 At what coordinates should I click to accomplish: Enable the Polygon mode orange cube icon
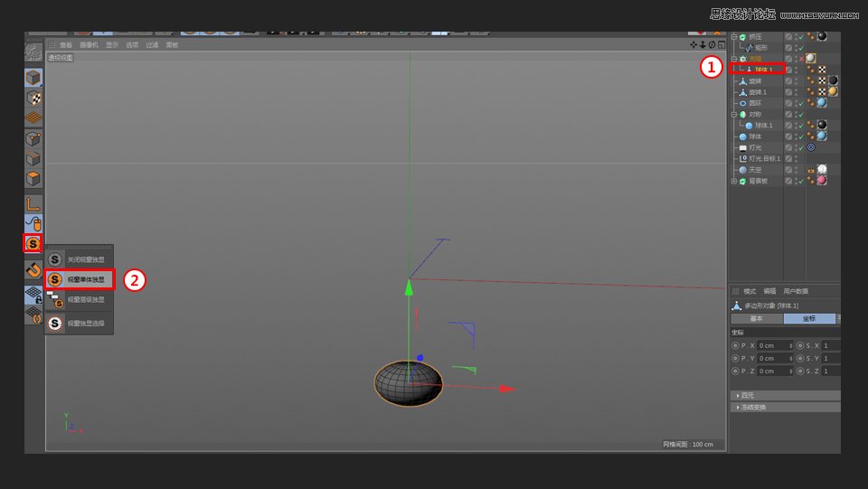point(33,178)
